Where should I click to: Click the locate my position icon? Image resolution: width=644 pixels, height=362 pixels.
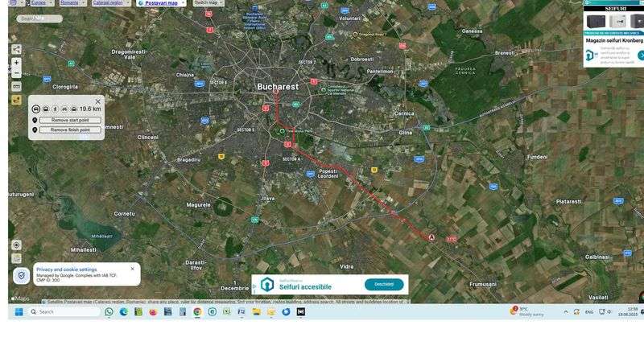(16, 245)
